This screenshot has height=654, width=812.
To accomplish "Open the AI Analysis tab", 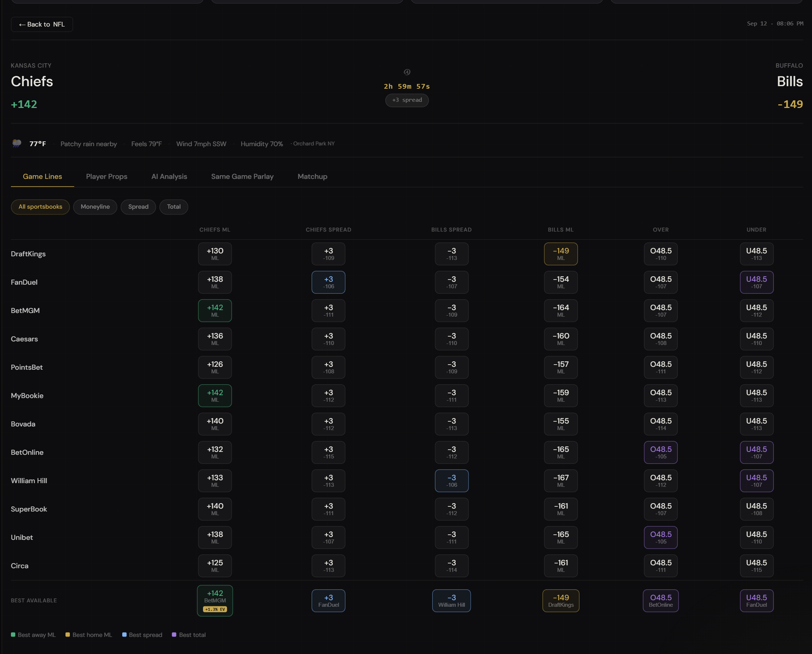I will (x=169, y=176).
